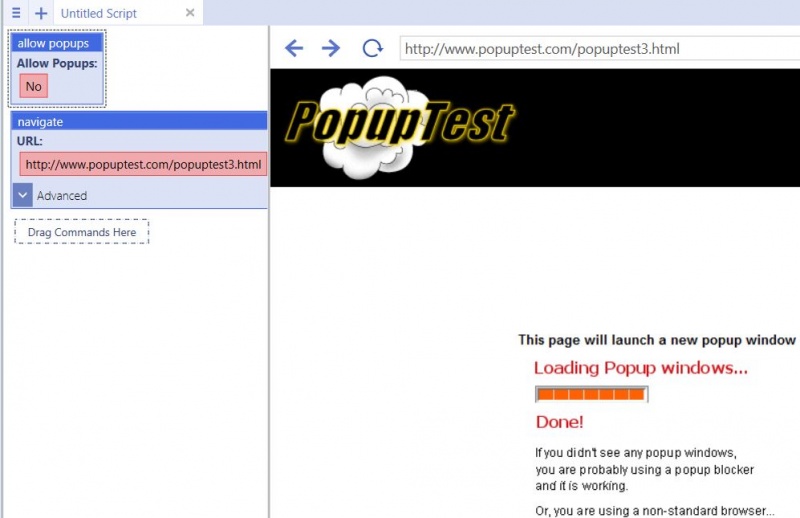Expand the Advanced options chevron

point(22,195)
